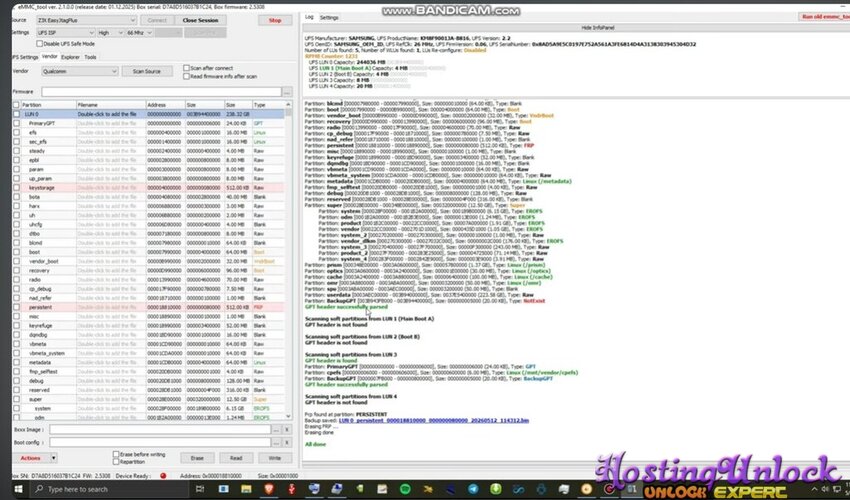Open File Explorer from the taskbar

246,489
